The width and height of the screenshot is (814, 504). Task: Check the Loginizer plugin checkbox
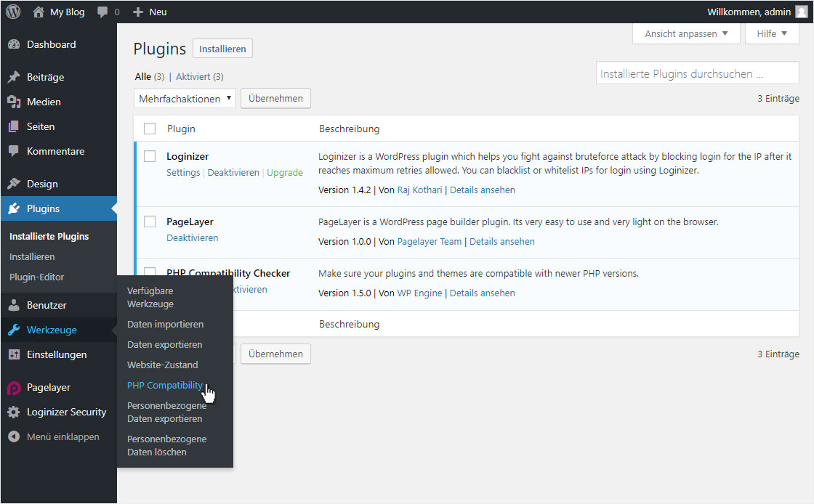[150, 156]
